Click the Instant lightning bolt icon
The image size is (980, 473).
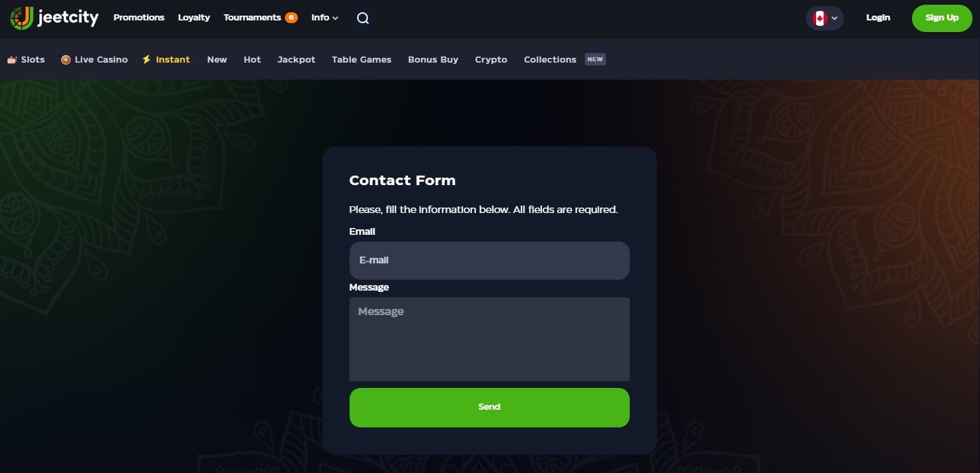[146, 59]
